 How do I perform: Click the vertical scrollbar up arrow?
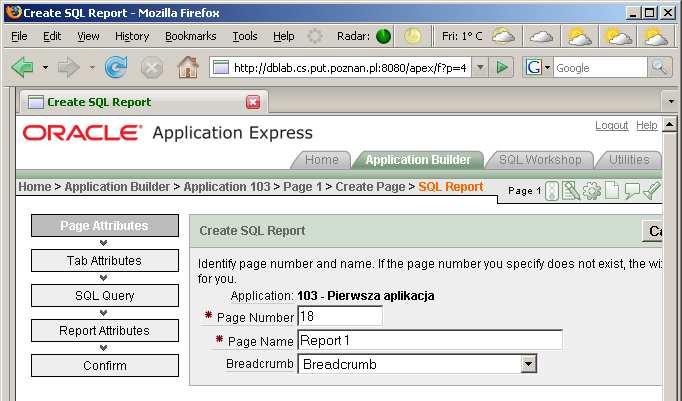click(x=670, y=125)
